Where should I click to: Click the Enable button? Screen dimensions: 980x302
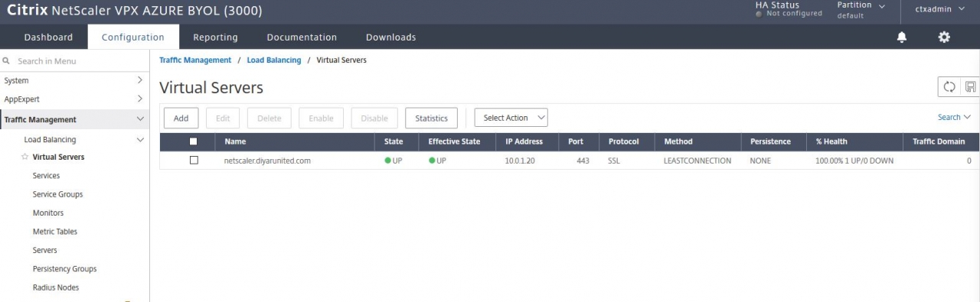321,118
